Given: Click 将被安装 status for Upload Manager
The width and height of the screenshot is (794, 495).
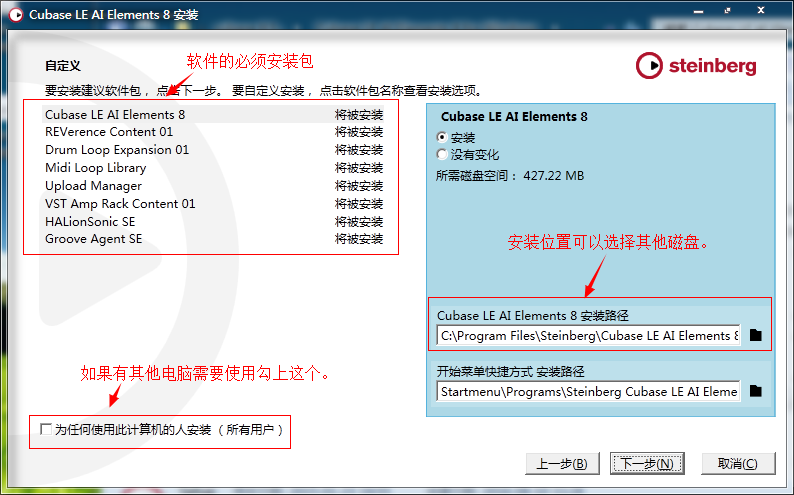Looking at the screenshot, I should click(359, 186).
